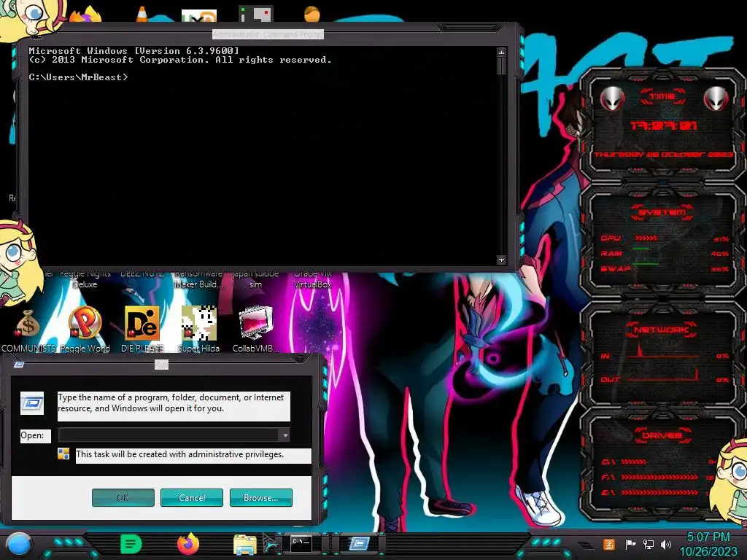Open File Explorer from the taskbar
The height and width of the screenshot is (560, 747).
[x=245, y=545]
